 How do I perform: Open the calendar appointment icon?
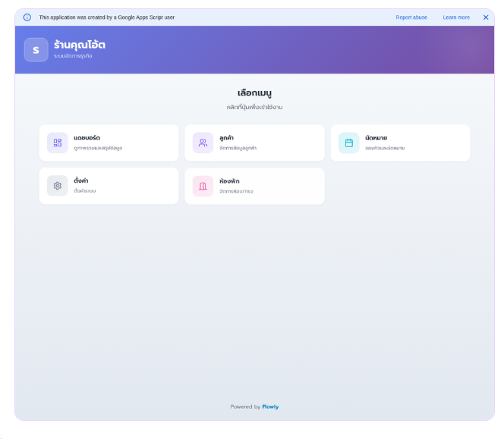tap(348, 143)
